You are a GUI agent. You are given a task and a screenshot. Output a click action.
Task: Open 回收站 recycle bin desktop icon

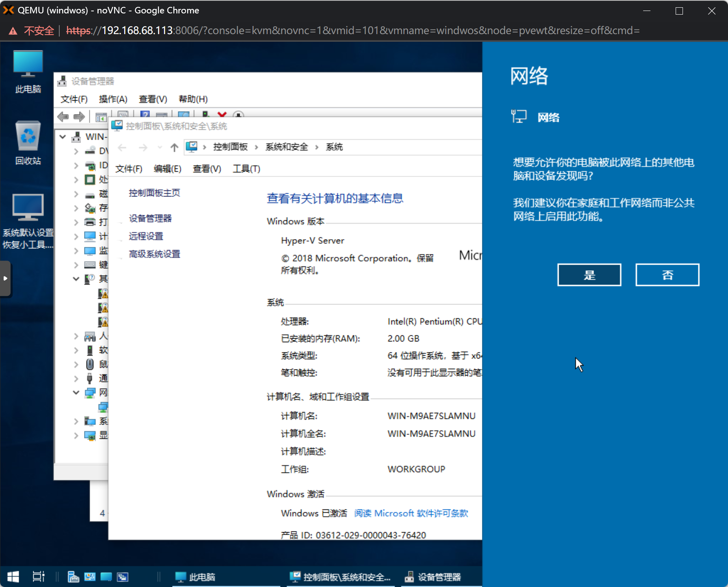pos(28,143)
